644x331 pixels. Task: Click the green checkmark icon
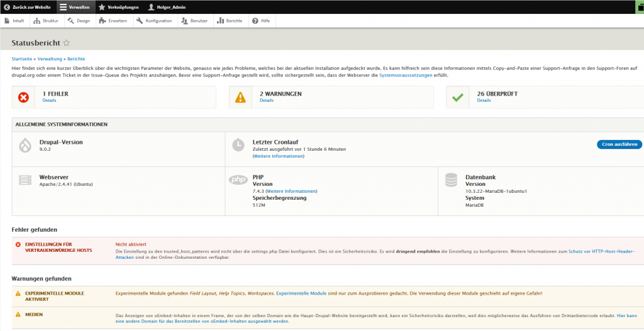click(x=457, y=97)
